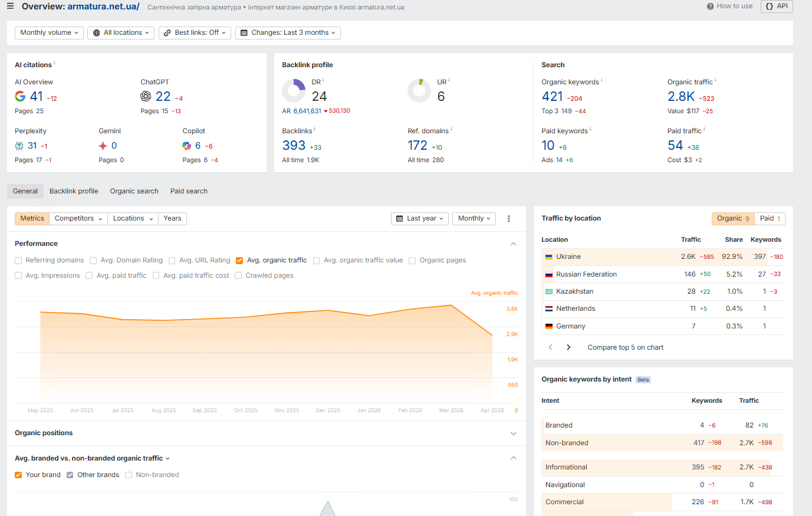Open Ref. domains count 172
This screenshot has height=516, width=812.
coord(417,145)
